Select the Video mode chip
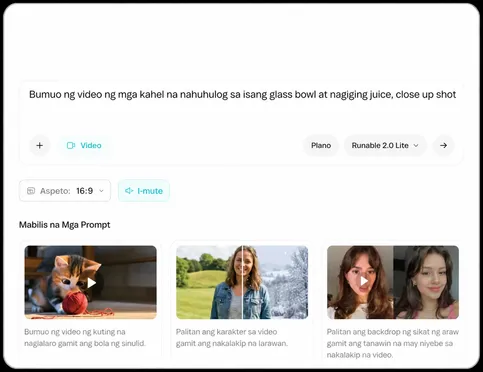The image size is (483, 372). (84, 145)
